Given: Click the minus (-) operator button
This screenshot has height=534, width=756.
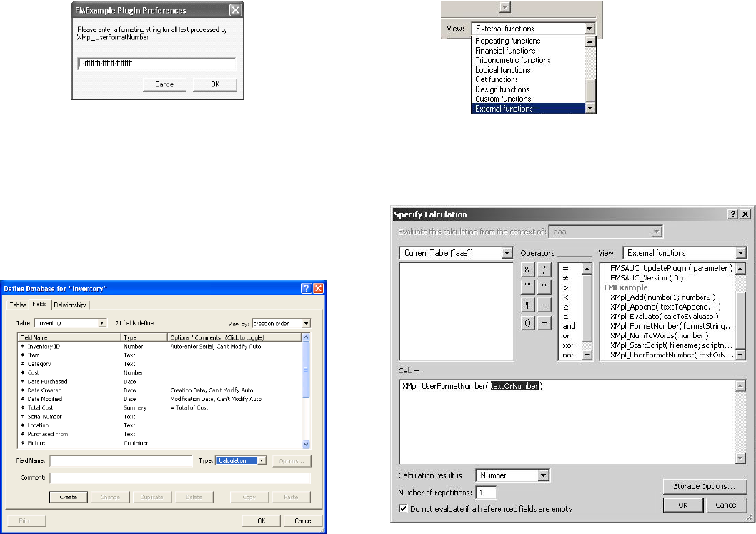Looking at the screenshot, I should 544,305.
